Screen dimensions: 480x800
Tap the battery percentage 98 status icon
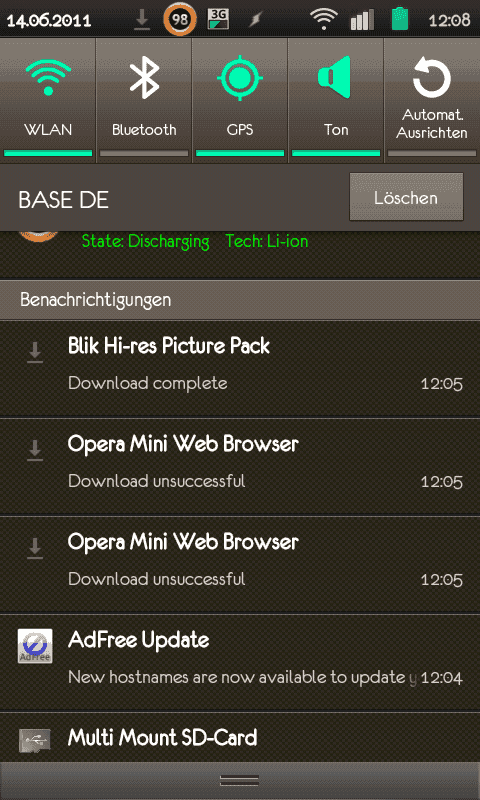point(180,20)
